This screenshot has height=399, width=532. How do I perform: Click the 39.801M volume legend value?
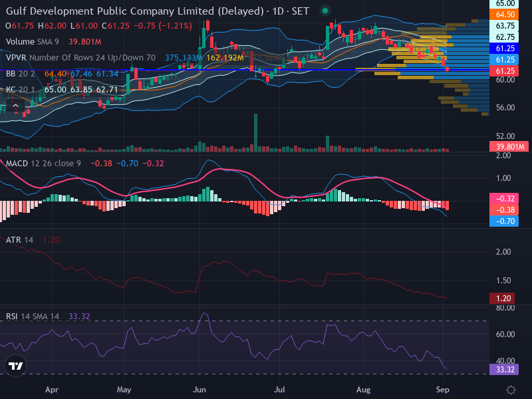point(85,42)
